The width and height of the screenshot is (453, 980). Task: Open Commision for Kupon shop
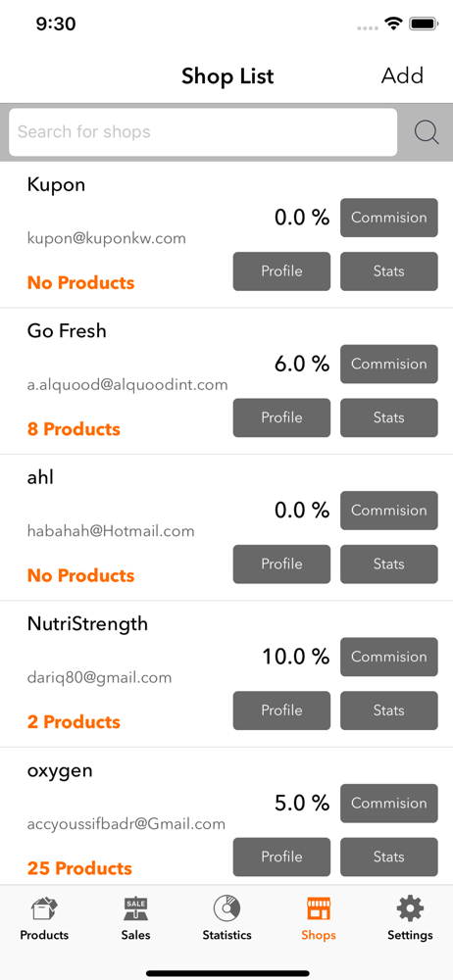[389, 218]
